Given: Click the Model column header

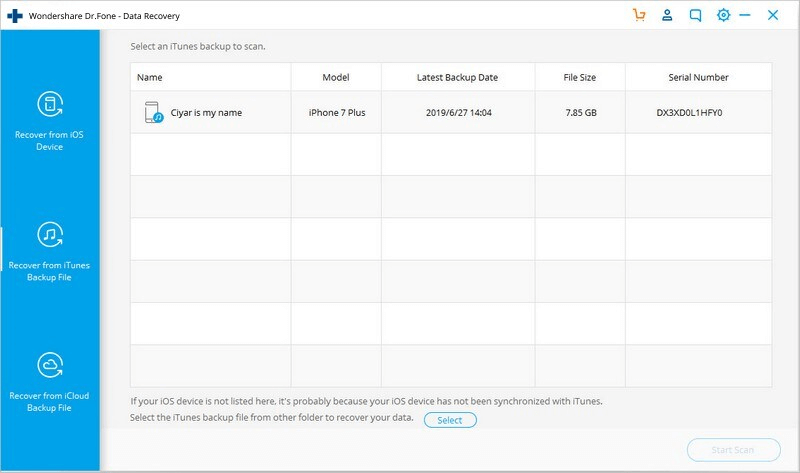Looking at the screenshot, I should point(336,77).
